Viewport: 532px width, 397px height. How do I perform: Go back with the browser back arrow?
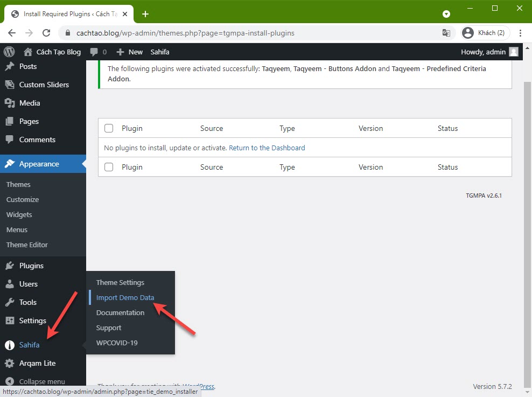pyautogui.click(x=12, y=33)
